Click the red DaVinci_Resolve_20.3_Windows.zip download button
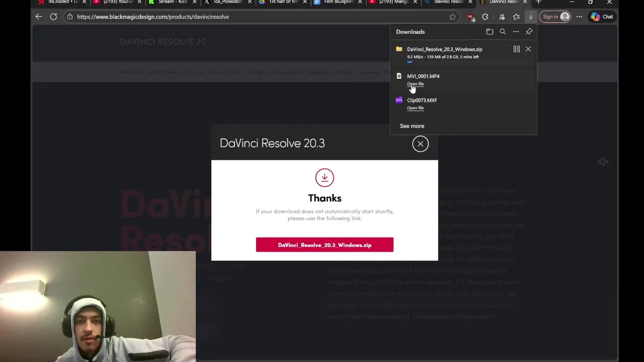The image size is (644, 362). pos(325,245)
